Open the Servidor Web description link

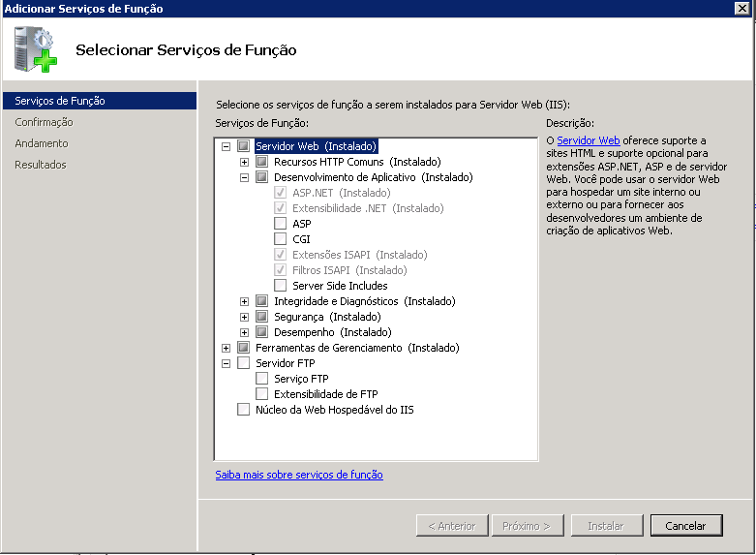pos(589,140)
